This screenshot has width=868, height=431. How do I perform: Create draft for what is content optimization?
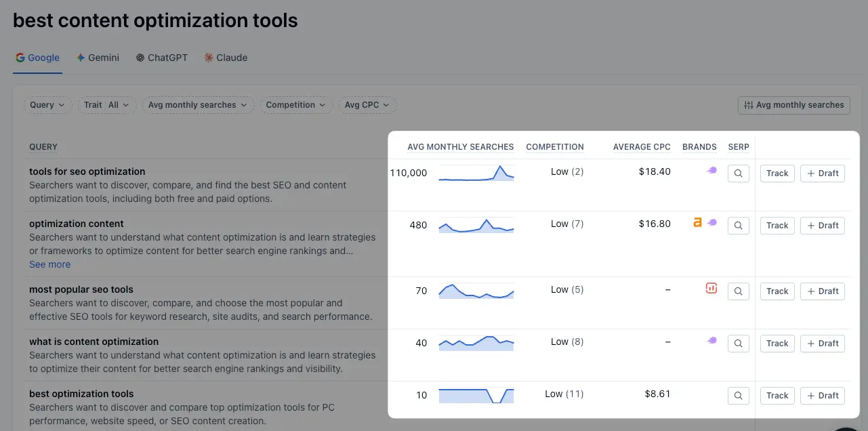[823, 344]
